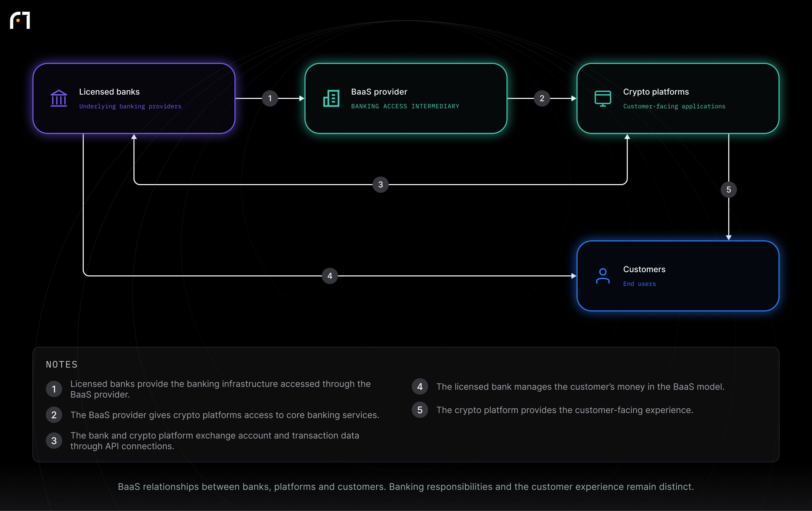Click the "NOTES" heading
812x511 pixels.
62,365
